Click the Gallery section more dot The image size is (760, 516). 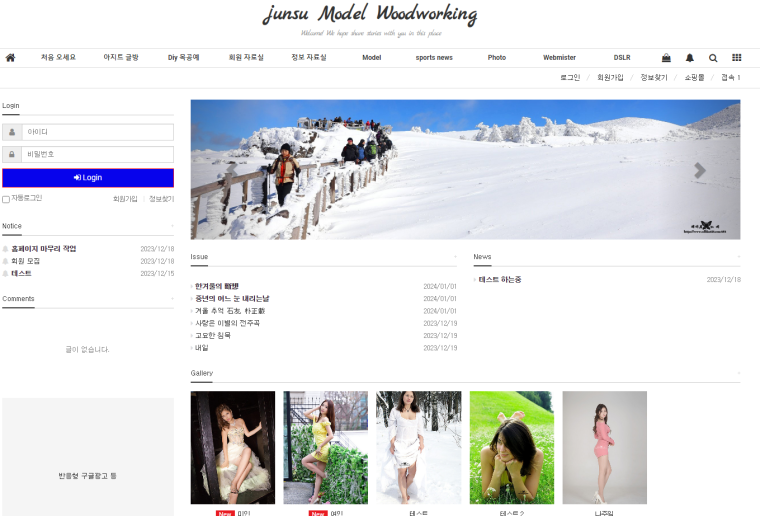pyautogui.click(x=738, y=373)
